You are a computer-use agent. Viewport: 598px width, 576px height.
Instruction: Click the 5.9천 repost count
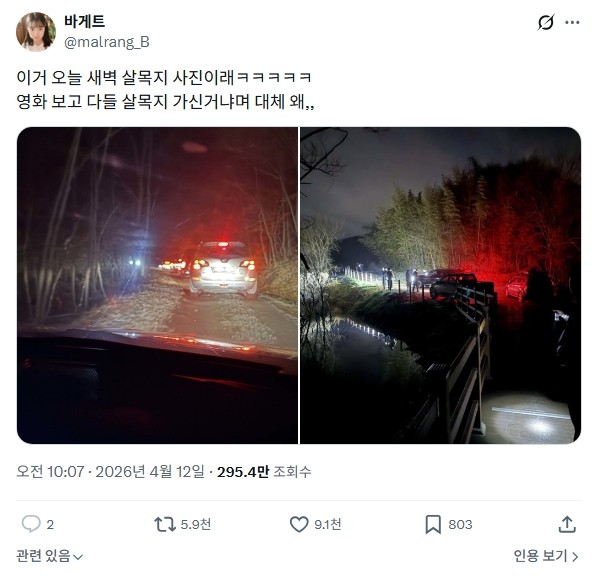(196, 524)
